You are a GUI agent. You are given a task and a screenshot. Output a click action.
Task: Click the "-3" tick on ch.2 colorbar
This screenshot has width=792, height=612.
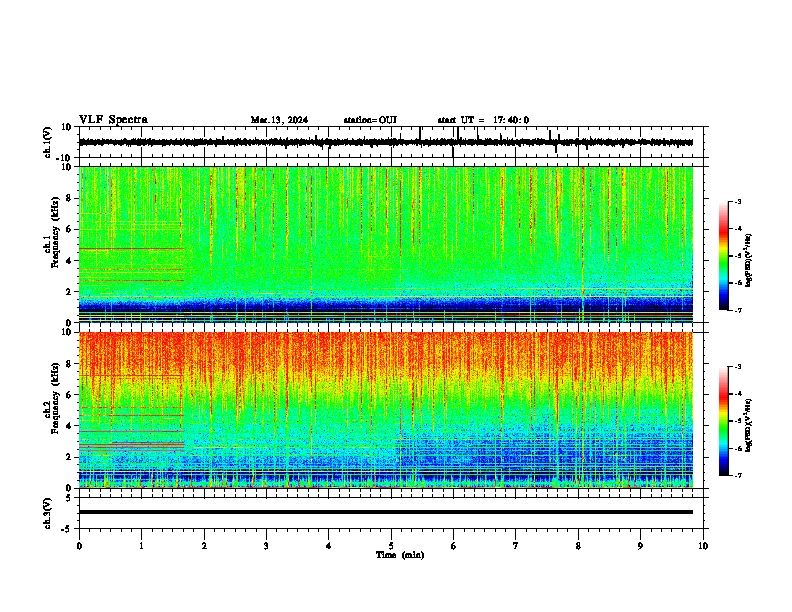click(737, 367)
